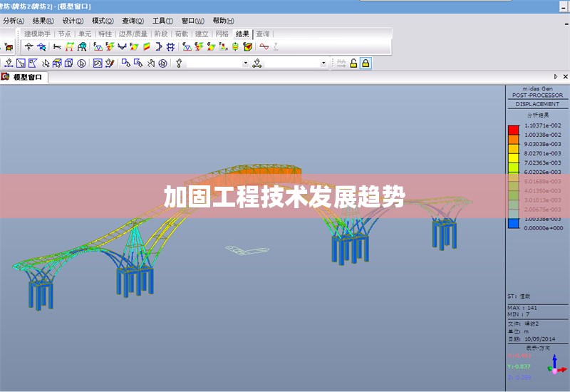Screen dimensions: 570x392
Task: Click the select by plane icon
Action: (57, 63)
